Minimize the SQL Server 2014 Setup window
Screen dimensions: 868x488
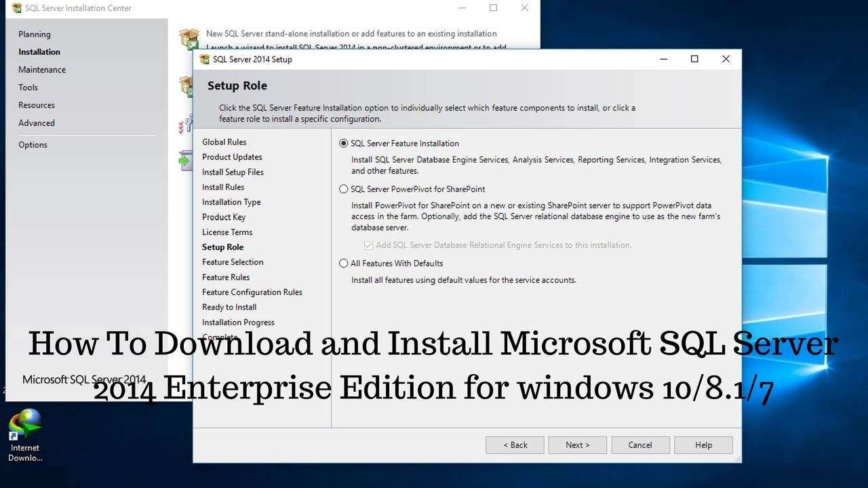tap(663, 59)
